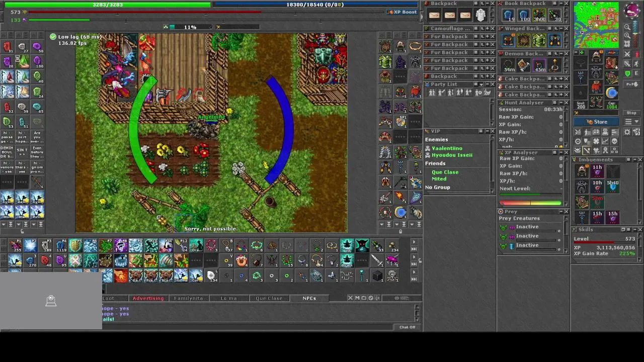The width and height of the screenshot is (644, 362).
Task: Switch to the Advertising chat tab
Action: click(148, 298)
